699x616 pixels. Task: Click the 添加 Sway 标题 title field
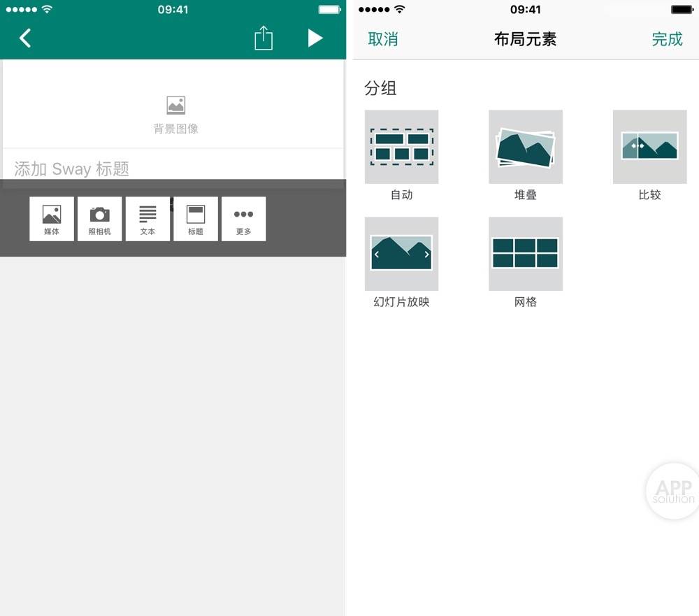point(173,169)
